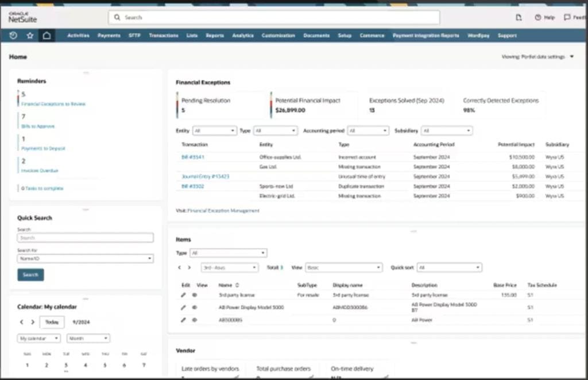The image size is (588, 380).
Task: Click the magnifier icon in global search
Action: pyautogui.click(x=117, y=17)
